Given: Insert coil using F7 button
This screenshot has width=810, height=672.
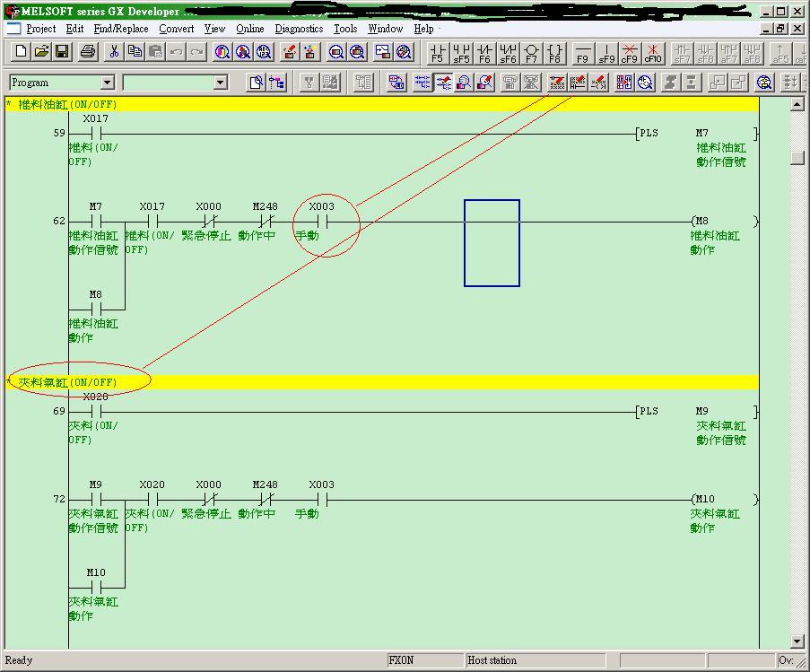Looking at the screenshot, I should [x=531, y=53].
